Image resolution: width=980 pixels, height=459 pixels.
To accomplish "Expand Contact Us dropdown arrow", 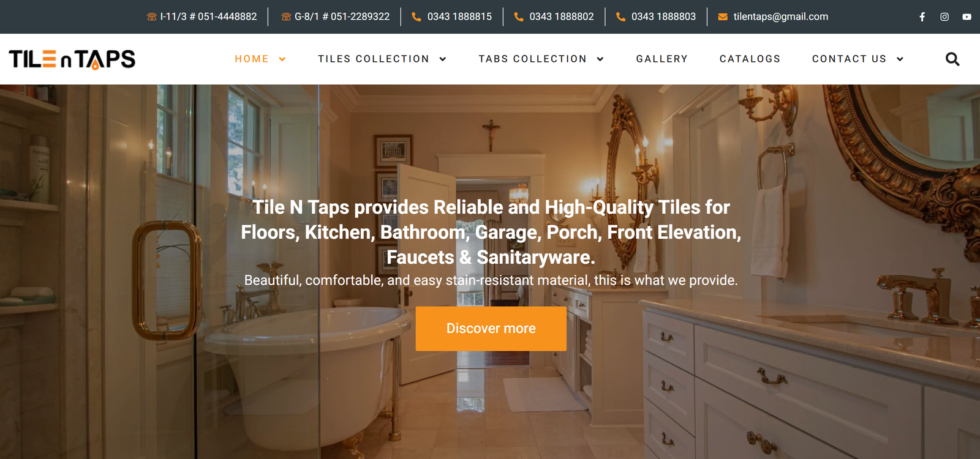I will pos(900,59).
